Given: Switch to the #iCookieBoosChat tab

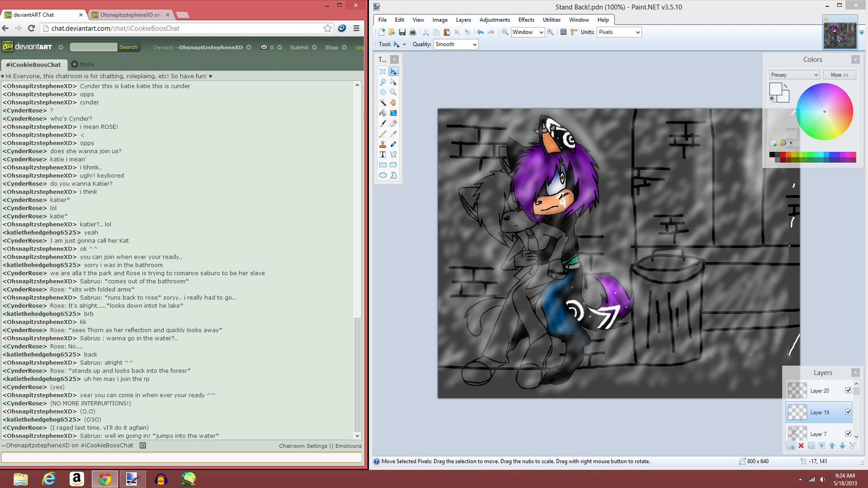Looking at the screenshot, I should pos(34,65).
